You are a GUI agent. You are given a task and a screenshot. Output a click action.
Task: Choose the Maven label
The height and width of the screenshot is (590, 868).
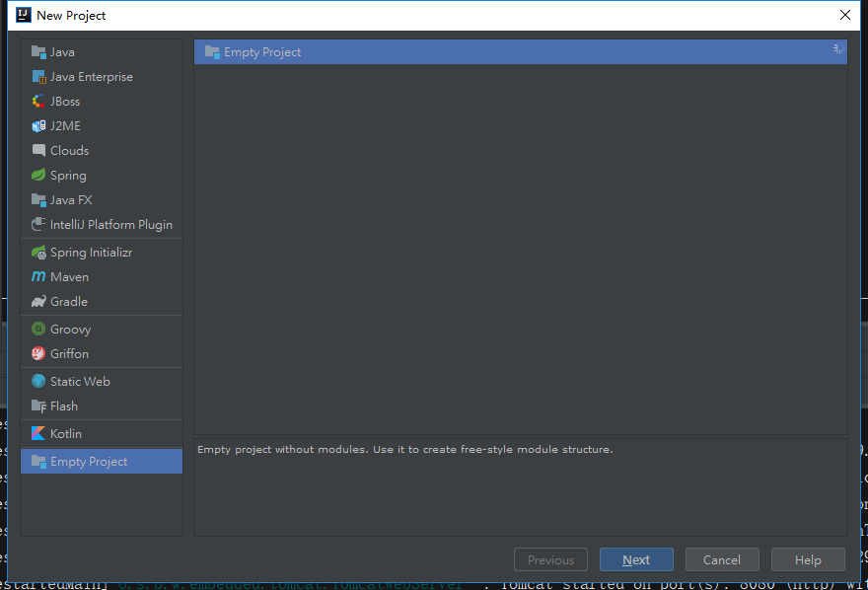(x=69, y=276)
